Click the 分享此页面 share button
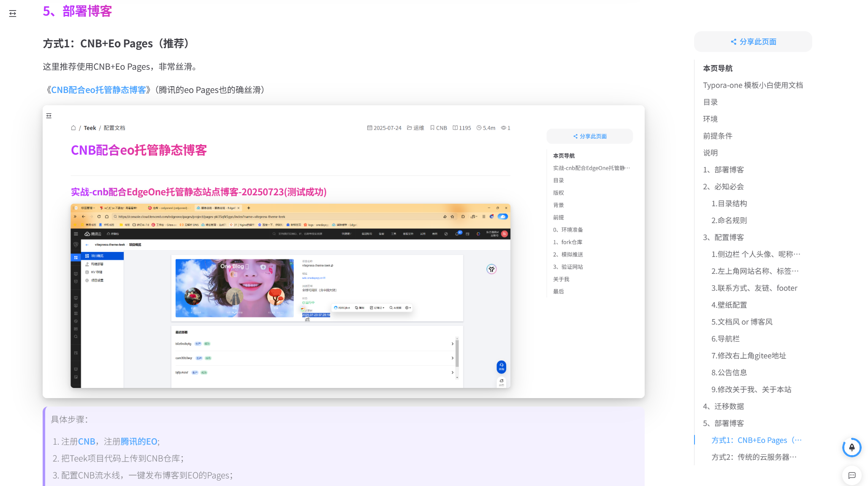 pyautogui.click(x=753, y=42)
